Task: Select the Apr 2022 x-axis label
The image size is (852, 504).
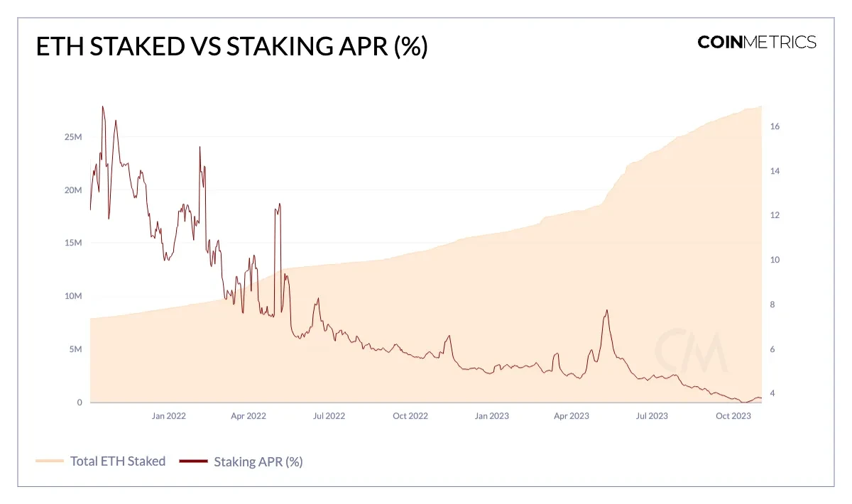Action: coord(248,416)
